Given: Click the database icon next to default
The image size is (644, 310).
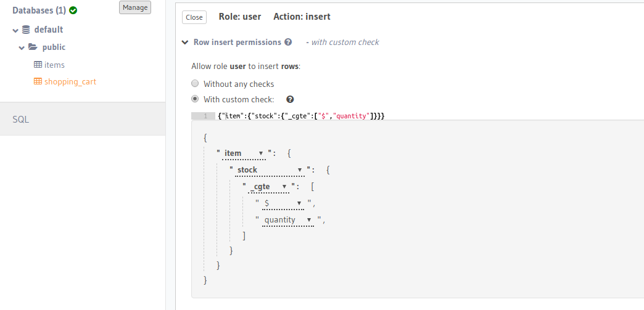Looking at the screenshot, I should pyautogui.click(x=26, y=30).
